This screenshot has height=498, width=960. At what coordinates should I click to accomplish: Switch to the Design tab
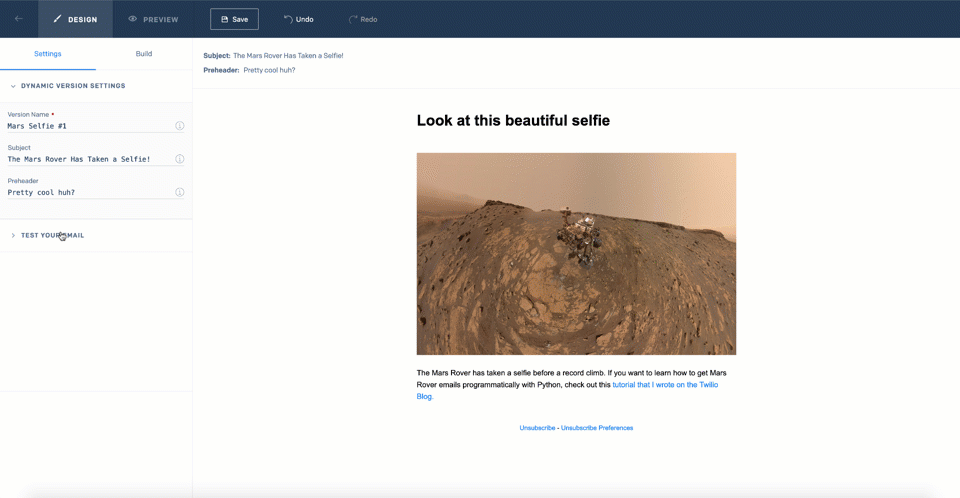point(75,19)
